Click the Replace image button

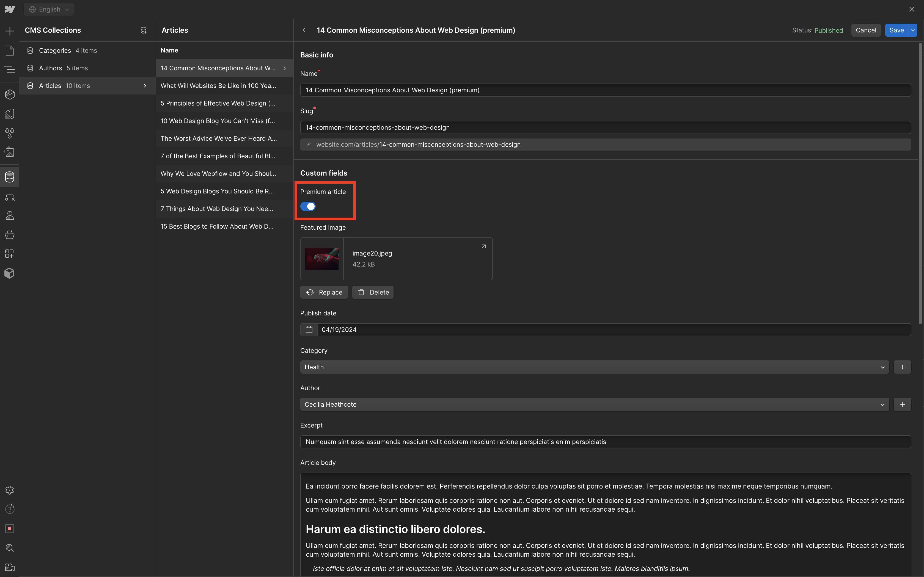[324, 292]
